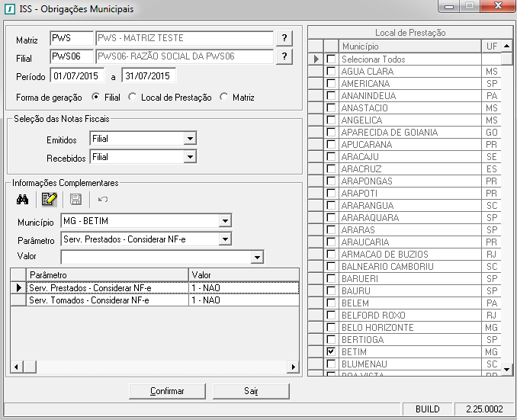Click the ARMACAO DE BUZIOS municipality row
The image size is (517, 420).
(x=405, y=254)
